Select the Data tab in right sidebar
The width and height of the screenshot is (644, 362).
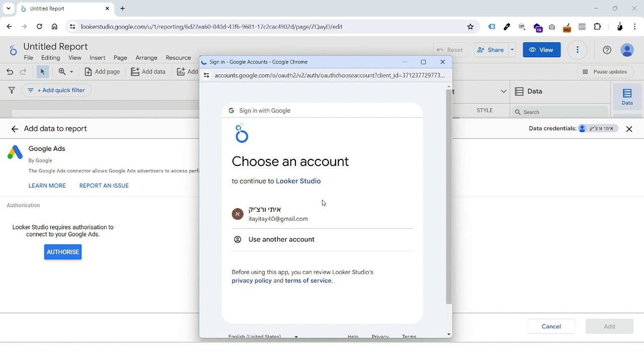[627, 97]
